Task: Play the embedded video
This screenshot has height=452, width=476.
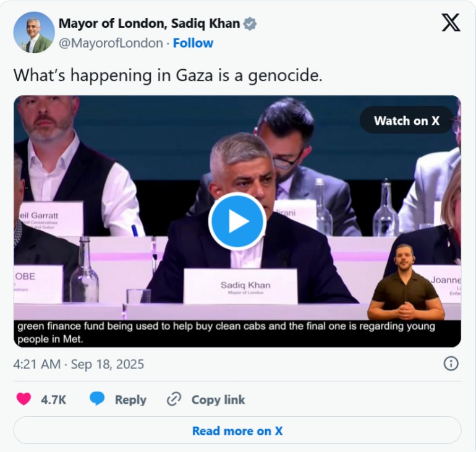Action: 237,221
